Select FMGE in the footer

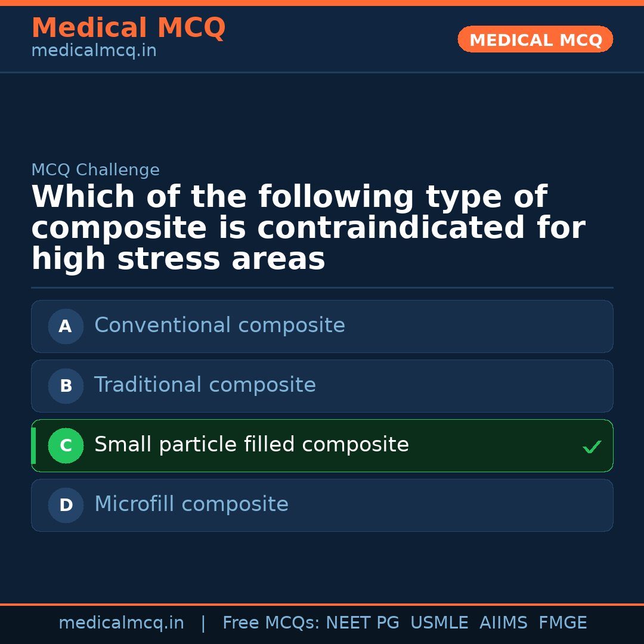tap(563, 623)
